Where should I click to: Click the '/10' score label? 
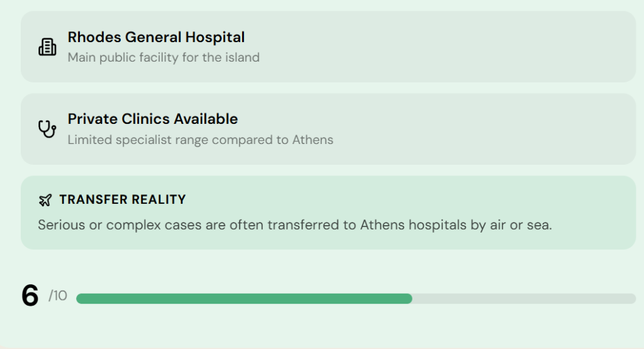(58, 296)
